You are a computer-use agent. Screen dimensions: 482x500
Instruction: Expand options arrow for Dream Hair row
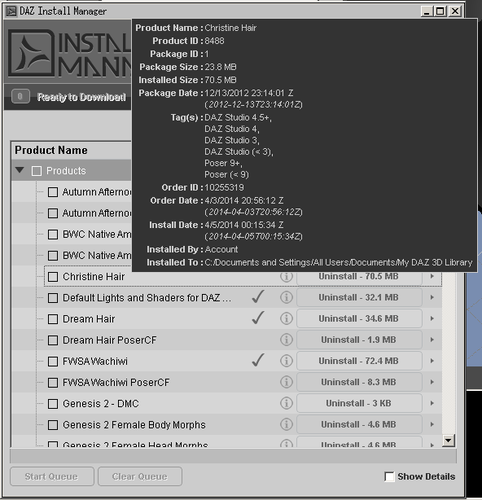point(432,319)
